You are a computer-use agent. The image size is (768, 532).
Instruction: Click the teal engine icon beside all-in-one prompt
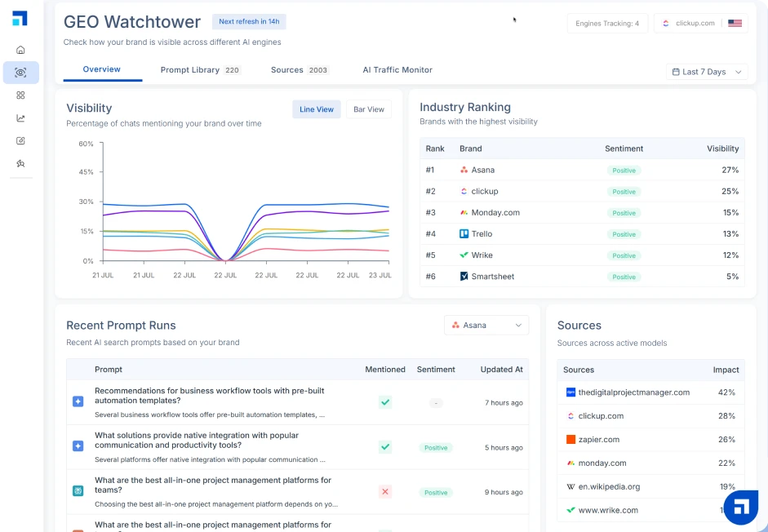(x=78, y=490)
